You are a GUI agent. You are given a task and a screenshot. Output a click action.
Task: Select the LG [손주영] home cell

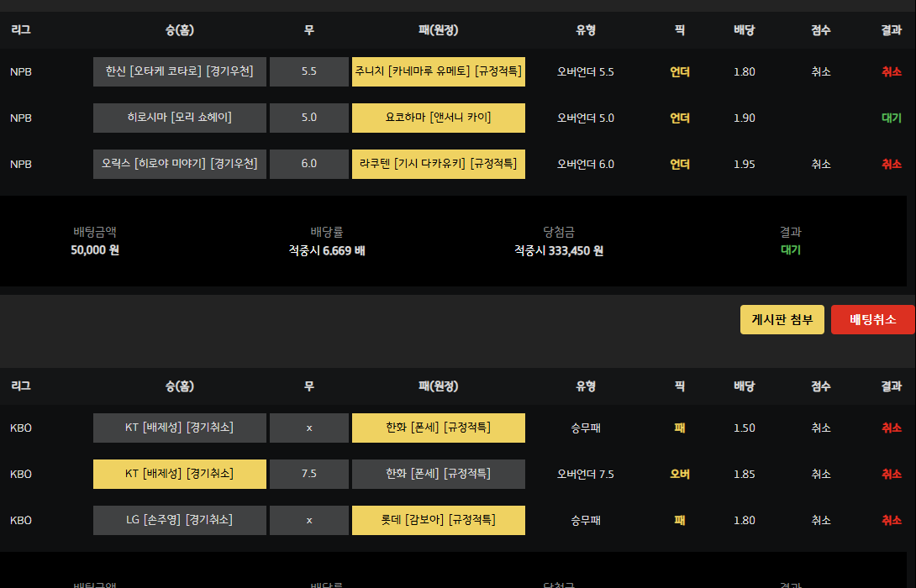coord(180,520)
